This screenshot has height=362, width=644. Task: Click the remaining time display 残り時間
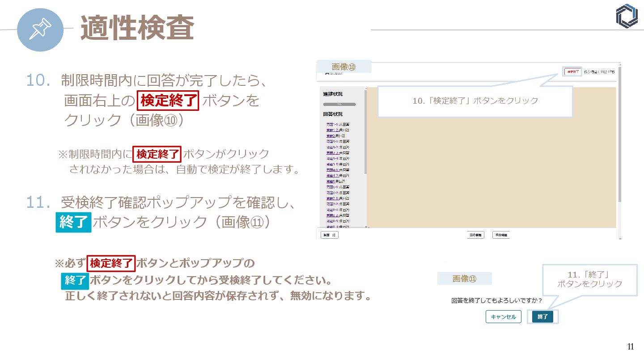pos(599,72)
